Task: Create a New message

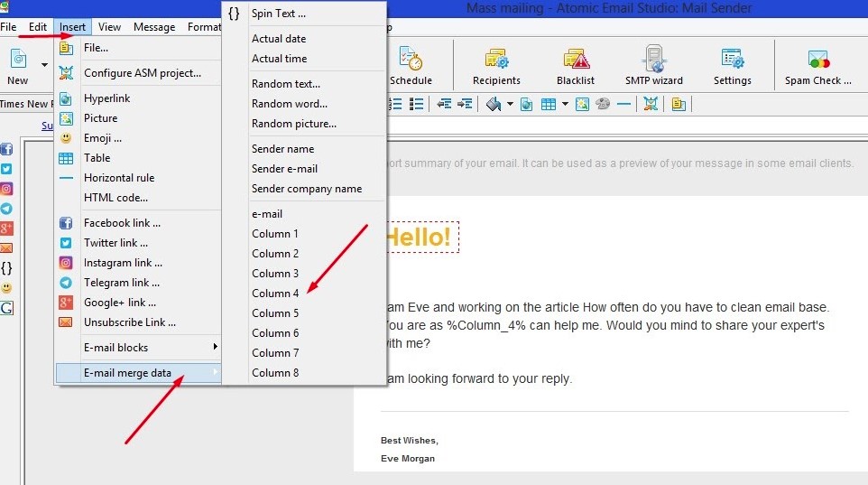Action: pyautogui.click(x=18, y=65)
